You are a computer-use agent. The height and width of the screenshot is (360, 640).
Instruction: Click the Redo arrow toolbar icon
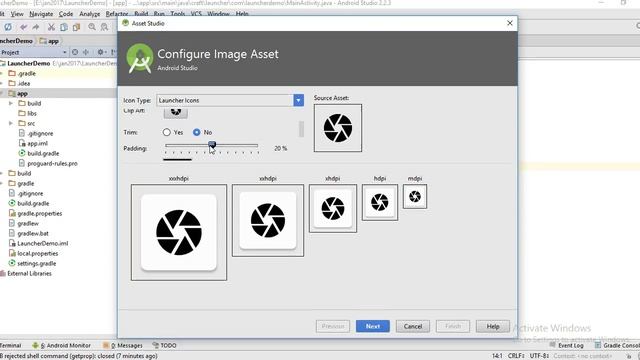coord(36,27)
